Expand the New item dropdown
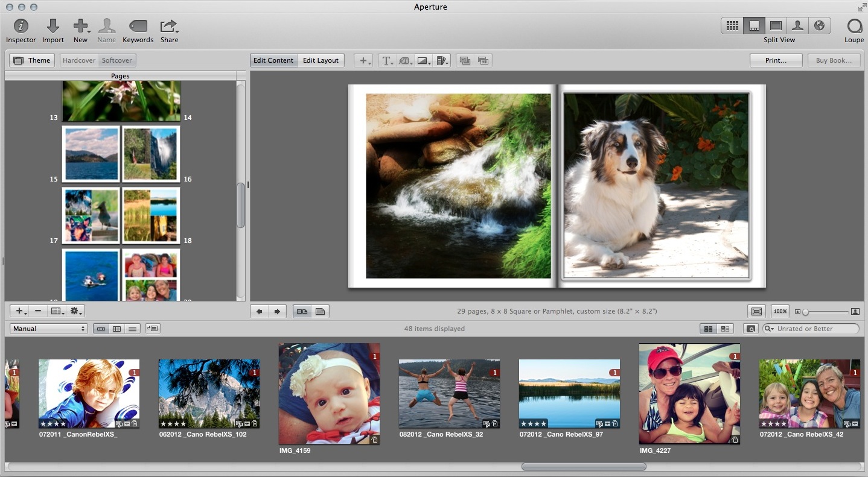Viewport: 868px width, 477px height. (81, 27)
